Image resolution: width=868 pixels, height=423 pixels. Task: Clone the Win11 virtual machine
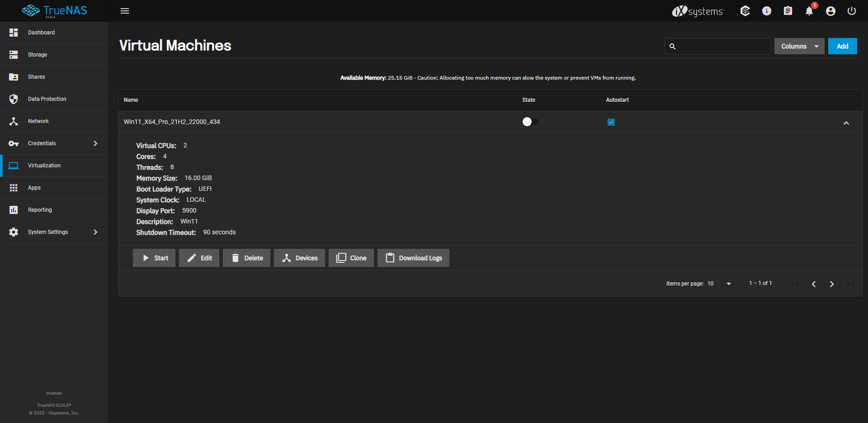tap(351, 258)
